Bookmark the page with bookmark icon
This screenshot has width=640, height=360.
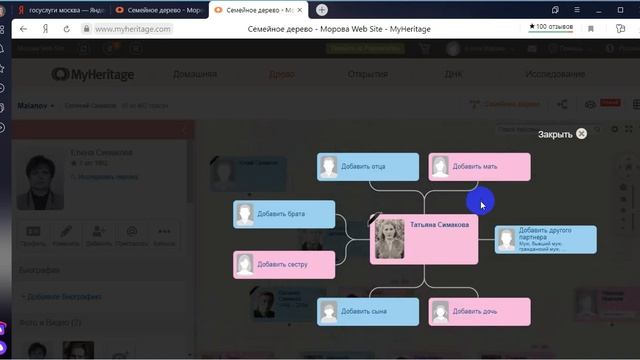[x=591, y=29]
